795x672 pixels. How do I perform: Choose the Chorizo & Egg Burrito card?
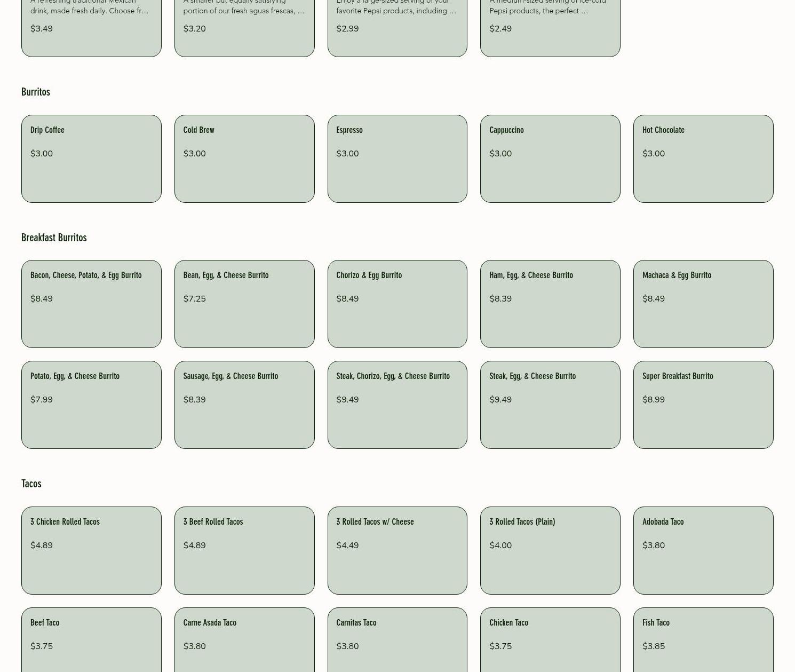coord(397,304)
